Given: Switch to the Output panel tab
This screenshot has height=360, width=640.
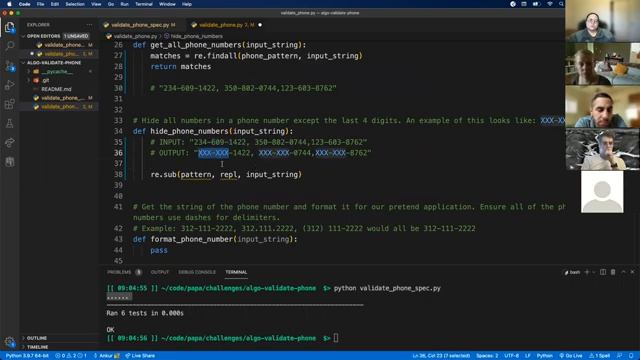Looking at the screenshot, I should pyautogui.click(x=160, y=272).
